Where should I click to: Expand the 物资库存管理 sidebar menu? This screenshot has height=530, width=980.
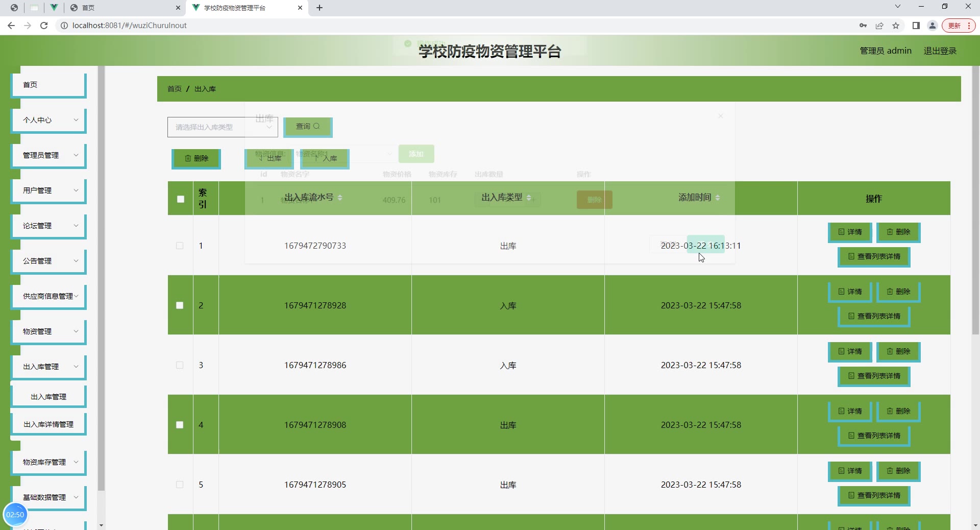coord(48,463)
